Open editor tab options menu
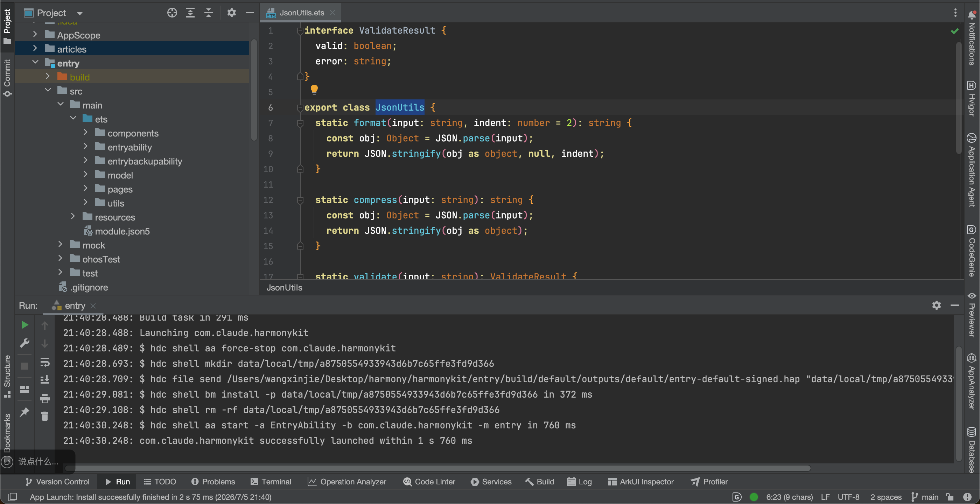Image resolution: width=980 pixels, height=504 pixels. click(955, 13)
